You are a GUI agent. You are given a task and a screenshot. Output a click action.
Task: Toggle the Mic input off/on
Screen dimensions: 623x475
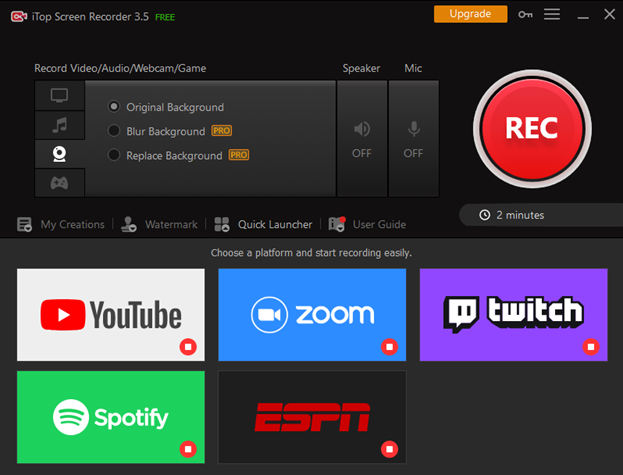pyautogui.click(x=413, y=139)
